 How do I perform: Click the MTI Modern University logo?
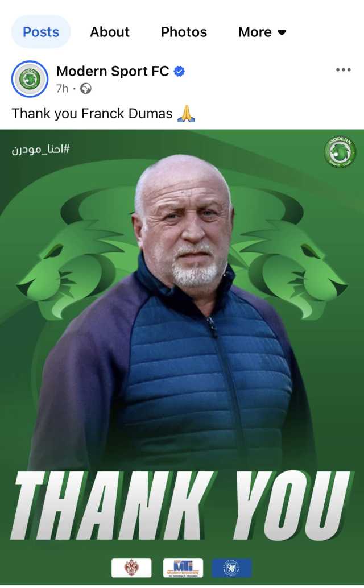(x=183, y=568)
